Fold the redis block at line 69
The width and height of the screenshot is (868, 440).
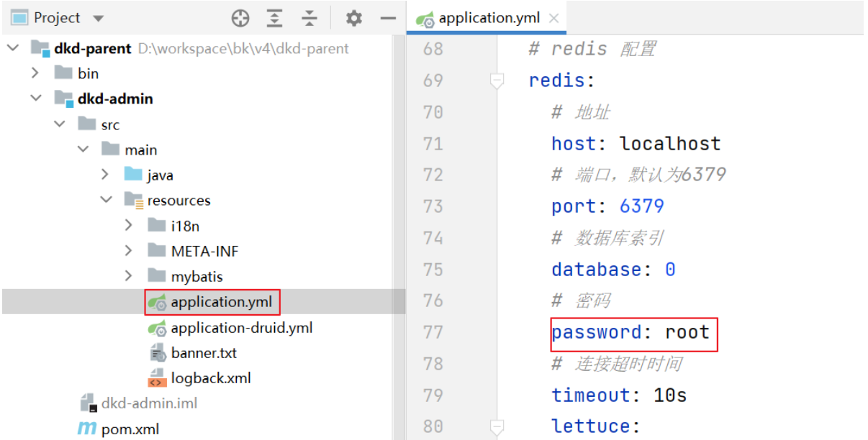pos(497,81)
